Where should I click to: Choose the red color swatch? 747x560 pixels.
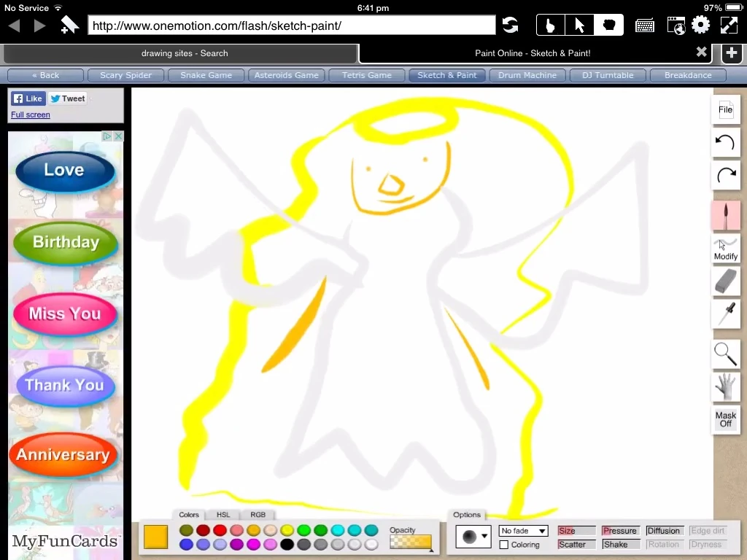click(x=220, y=530)
